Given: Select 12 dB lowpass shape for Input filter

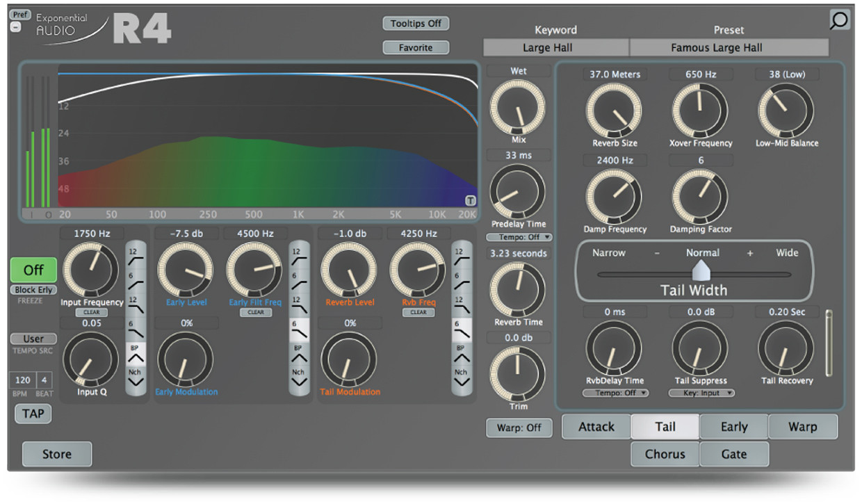Looking at the screenshot, I should 136,305.
